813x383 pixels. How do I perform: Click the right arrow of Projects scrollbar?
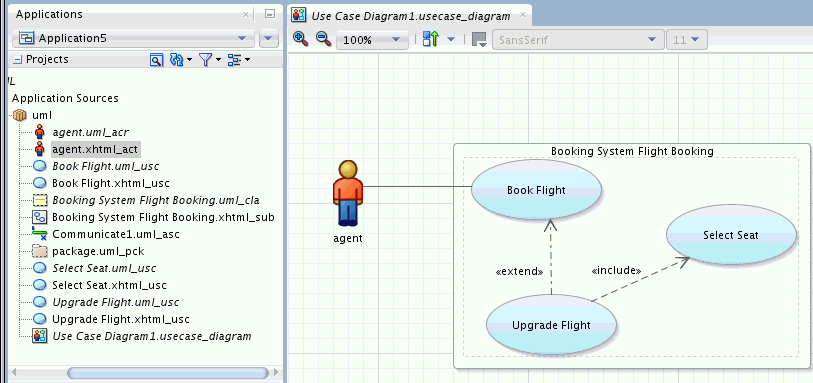click(276, 372)
